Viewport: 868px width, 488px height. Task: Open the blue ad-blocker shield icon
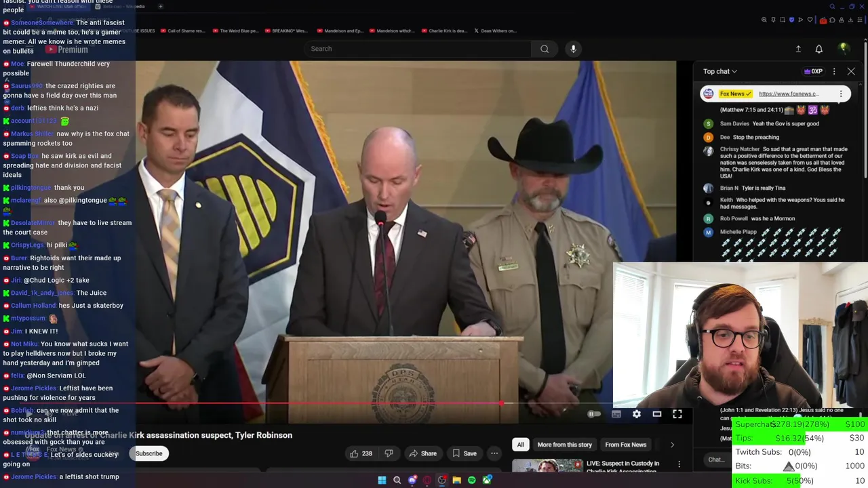pos(791,20)
